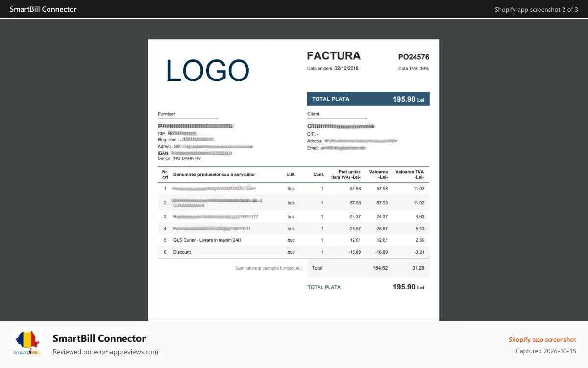Click the -16.89 unit price of Discount
The width and height of the screenshot is (588, 368).
[x=354, y=252]
